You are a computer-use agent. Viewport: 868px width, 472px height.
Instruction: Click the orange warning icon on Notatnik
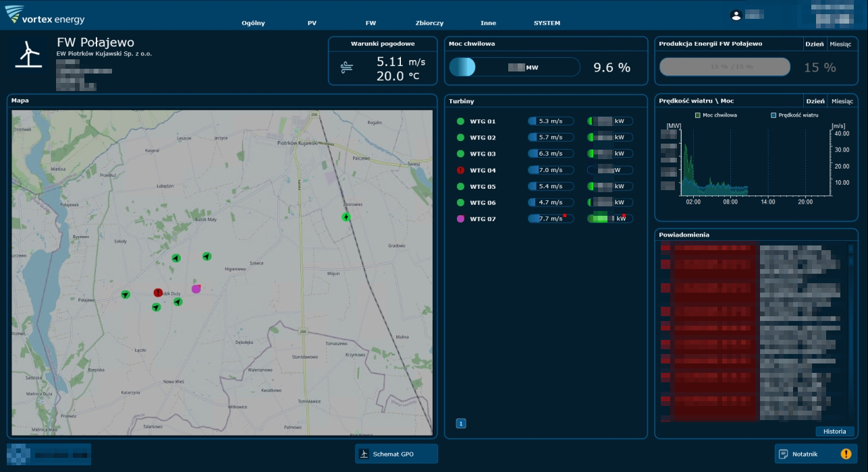(x=845, y=454)
